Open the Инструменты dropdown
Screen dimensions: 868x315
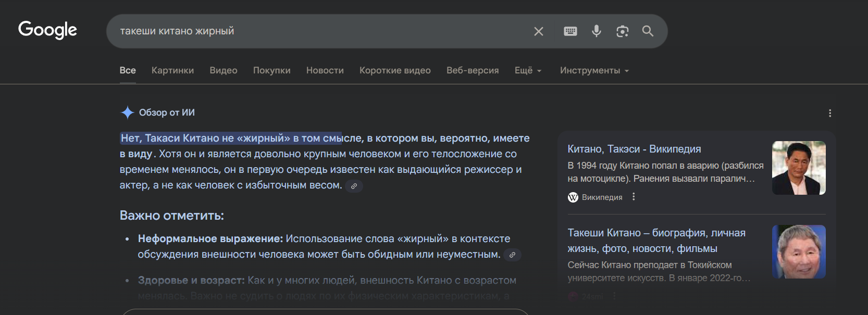(x=594, y=71)
